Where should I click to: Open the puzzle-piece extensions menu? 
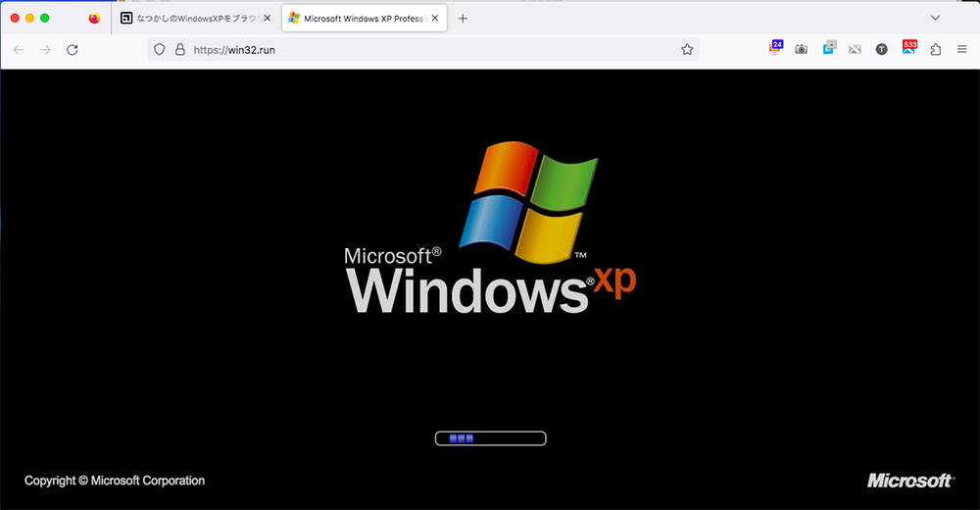pos(936,49)
